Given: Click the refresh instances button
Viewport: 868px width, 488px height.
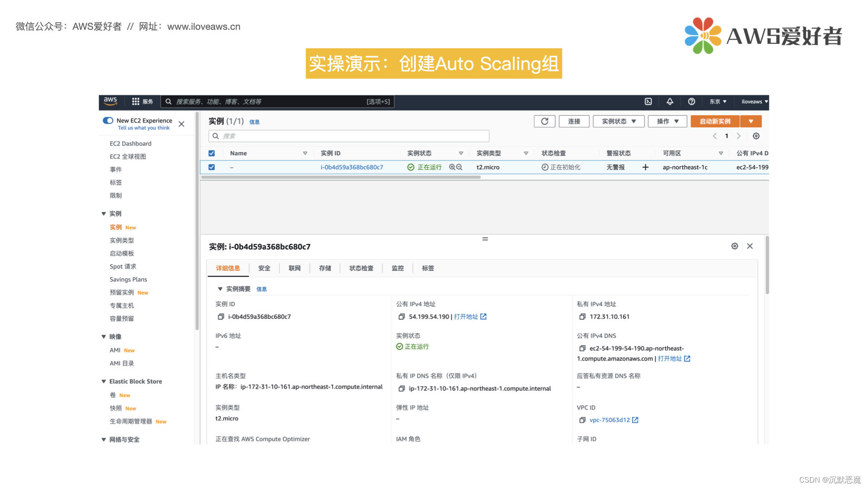Looking at the screenshot, I should pos(545,121).
